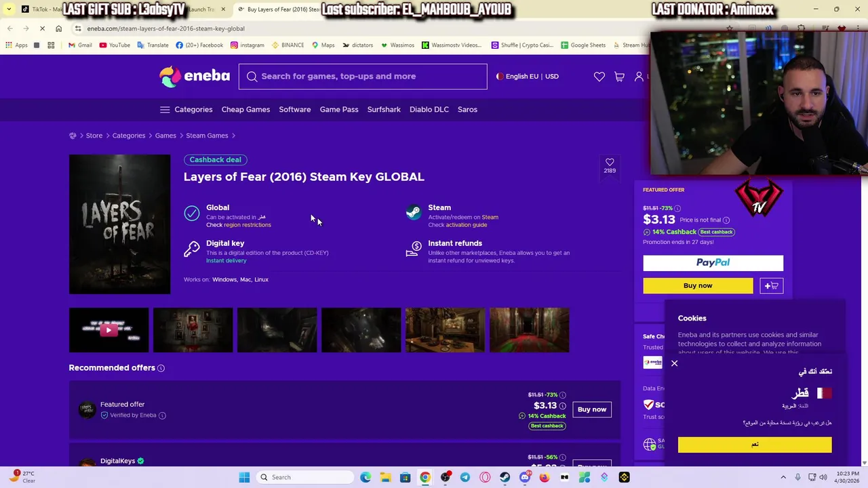Image resolution: width=868 pixels, height=488 pixels.
Task: Click the Windows taskbar search box
Action: (304, 477)
